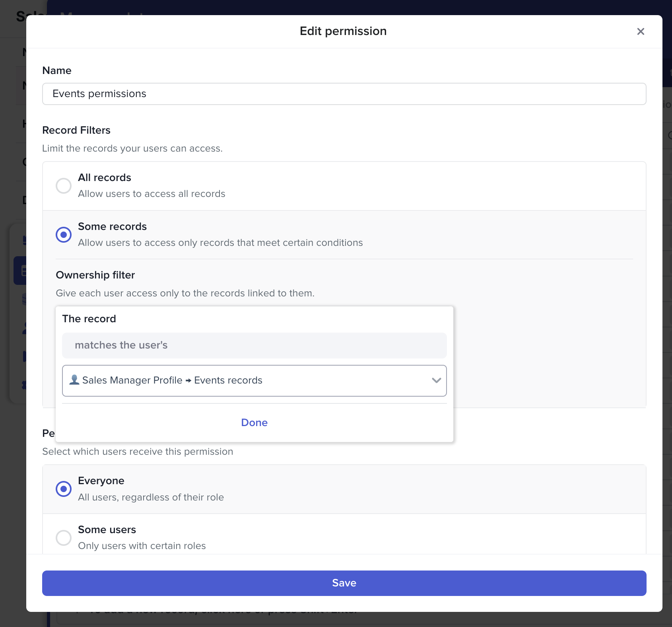672x627 pixels.
Task: Click the person icon in the profile dropdown
Action: pyautogui.click(x=74, y=380)
